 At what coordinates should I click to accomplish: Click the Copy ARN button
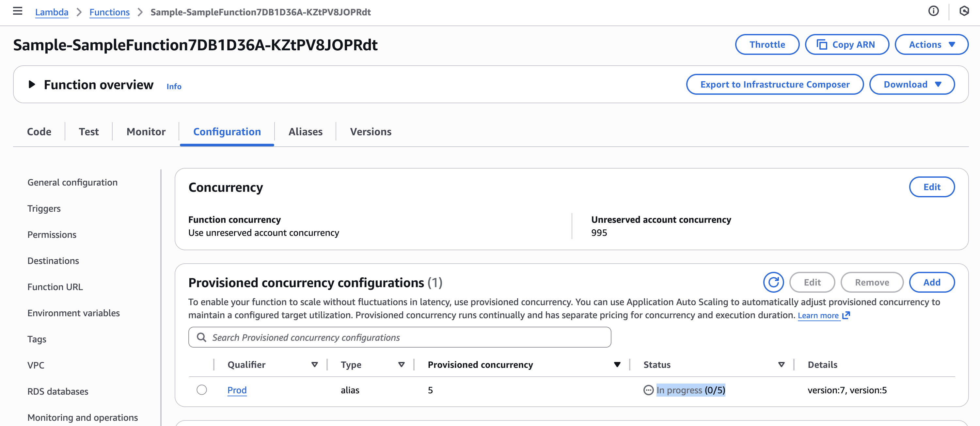tap(846, 44)
